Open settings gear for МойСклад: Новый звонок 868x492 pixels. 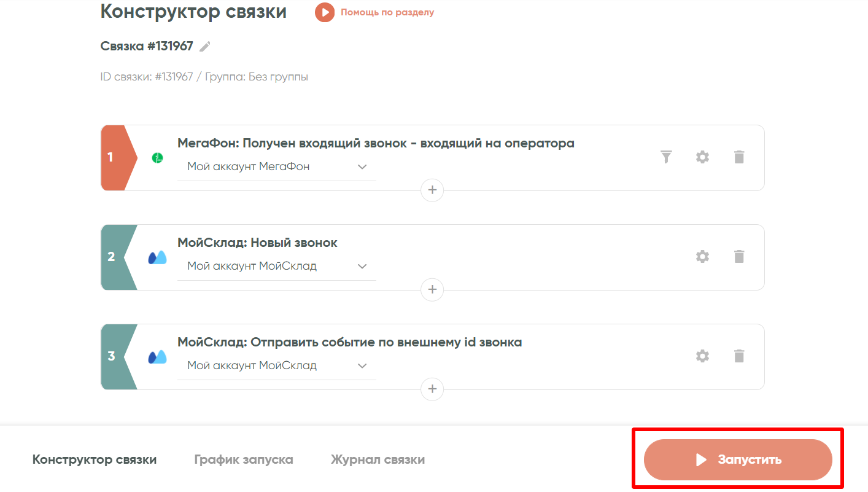(x=702, y=257)
